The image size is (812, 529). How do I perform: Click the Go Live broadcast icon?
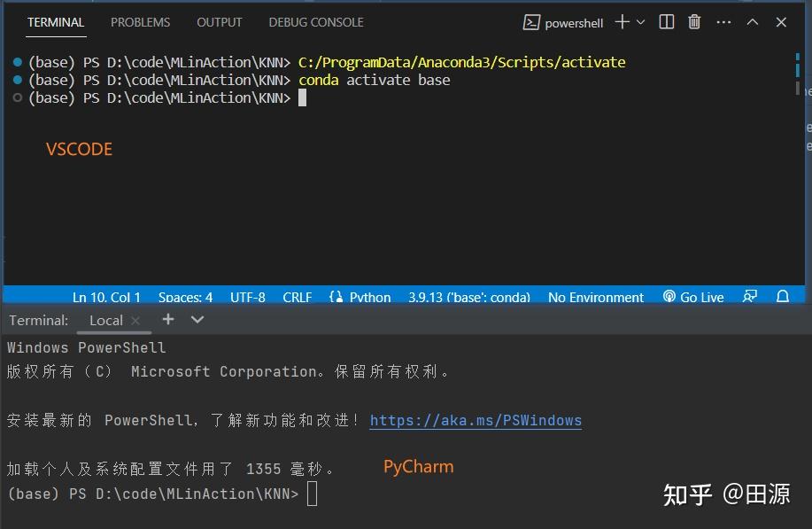(670, 297)
